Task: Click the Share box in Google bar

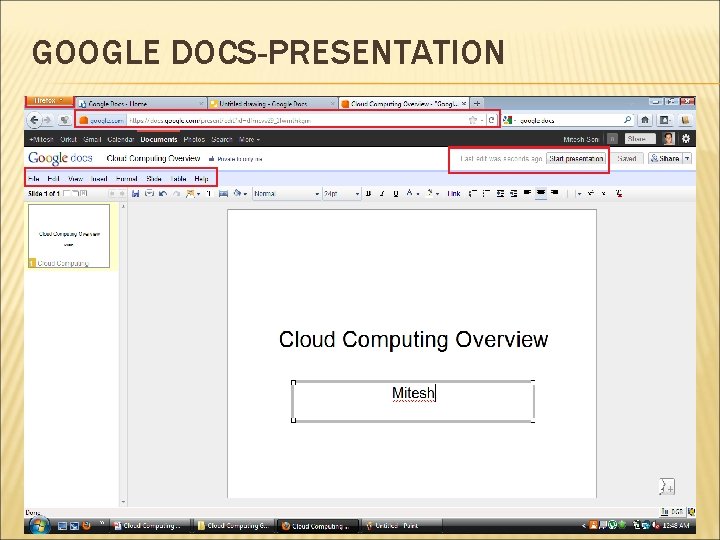Action: [640, 139]
